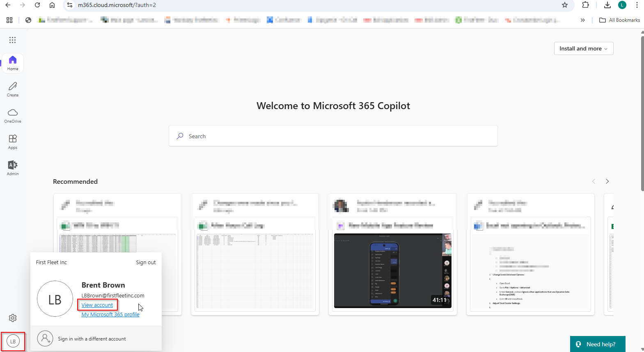
Task: Click the Brent Brown name text
Action: click(x=103, y=285)
